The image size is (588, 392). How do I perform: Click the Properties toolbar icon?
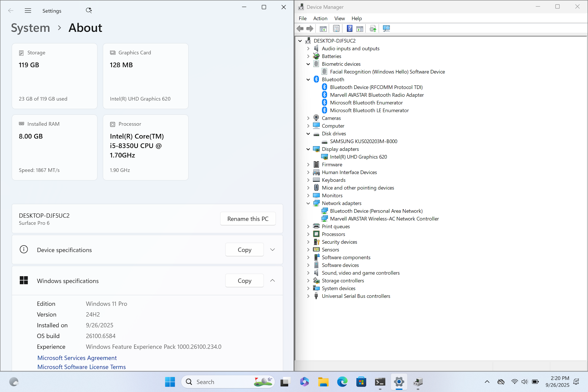click(x=336, y=29)
